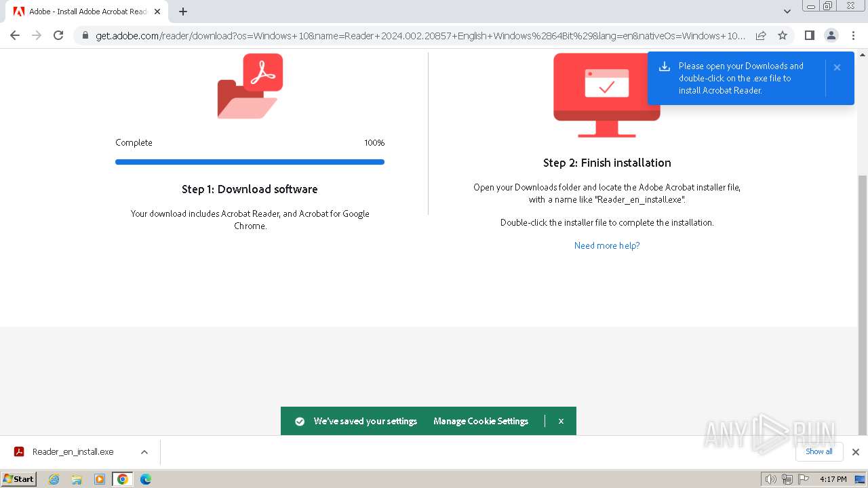
Task: Open the Chrome three-dot menu
Action: 853,35
